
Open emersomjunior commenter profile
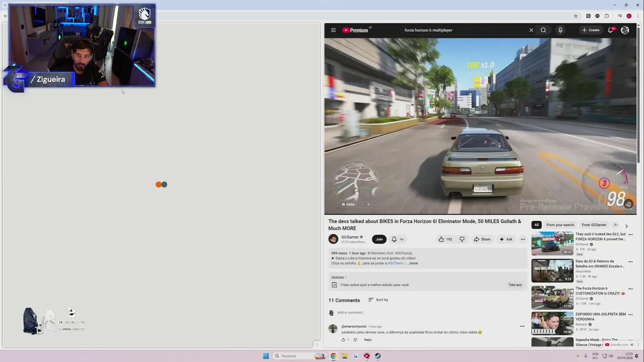click(x=333, y=329)
